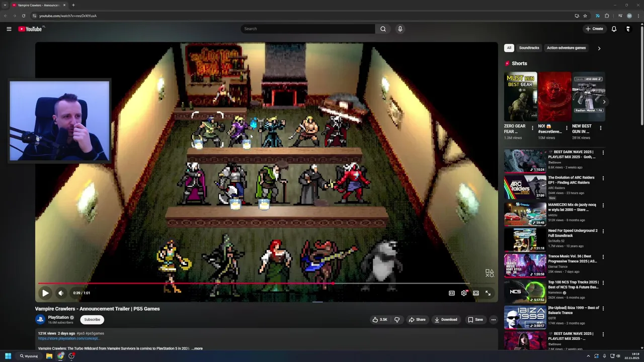
Task: Open the PlayStation channel name link
Action: [58, 317]
